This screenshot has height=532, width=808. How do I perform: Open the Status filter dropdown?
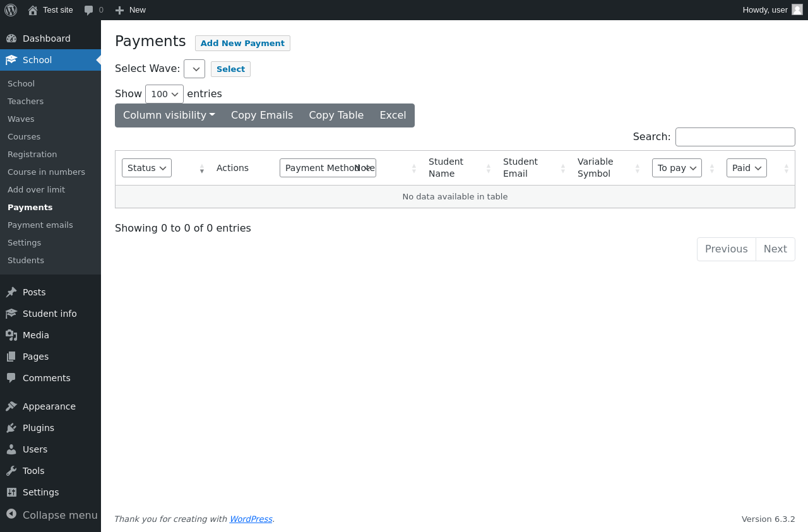pos(146,168)
